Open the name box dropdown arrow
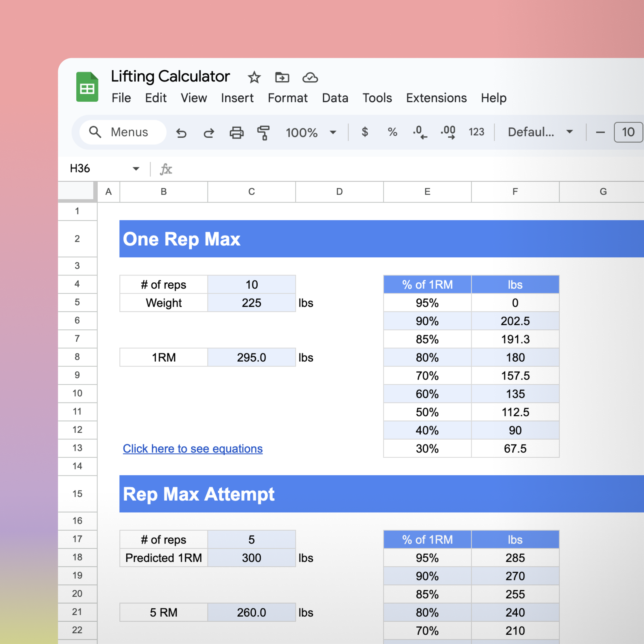The height and width of the screenshot is (644, 644). [x=136, y=169]
